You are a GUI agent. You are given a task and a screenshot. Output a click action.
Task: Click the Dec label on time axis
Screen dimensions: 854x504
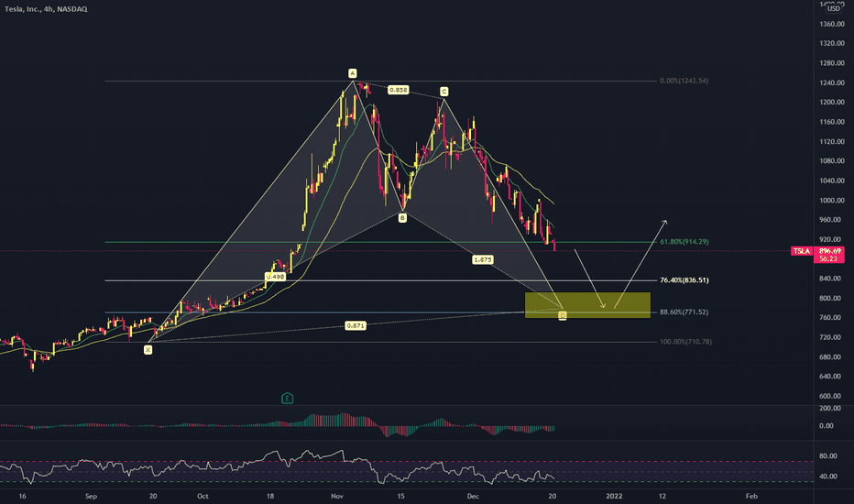coord(473,497)
